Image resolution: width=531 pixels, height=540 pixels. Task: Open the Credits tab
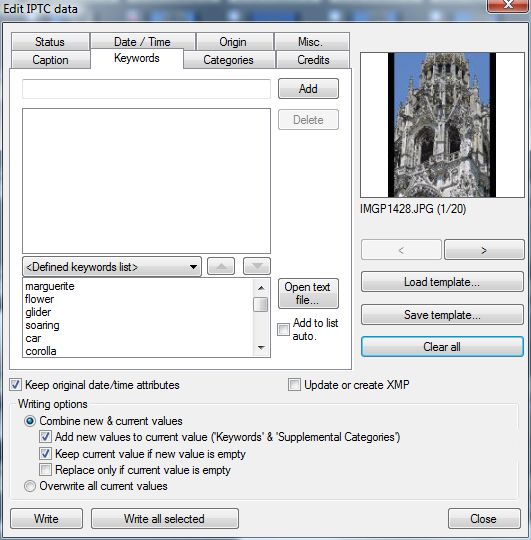click(x=313, y=60)
